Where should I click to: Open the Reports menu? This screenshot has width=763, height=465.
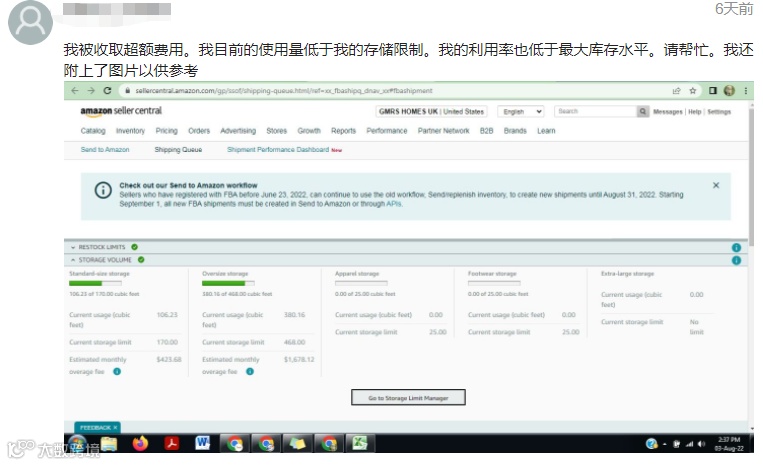344,131
